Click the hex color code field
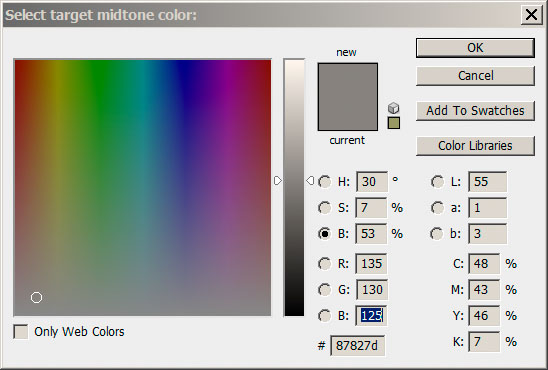 pos(358,346)
